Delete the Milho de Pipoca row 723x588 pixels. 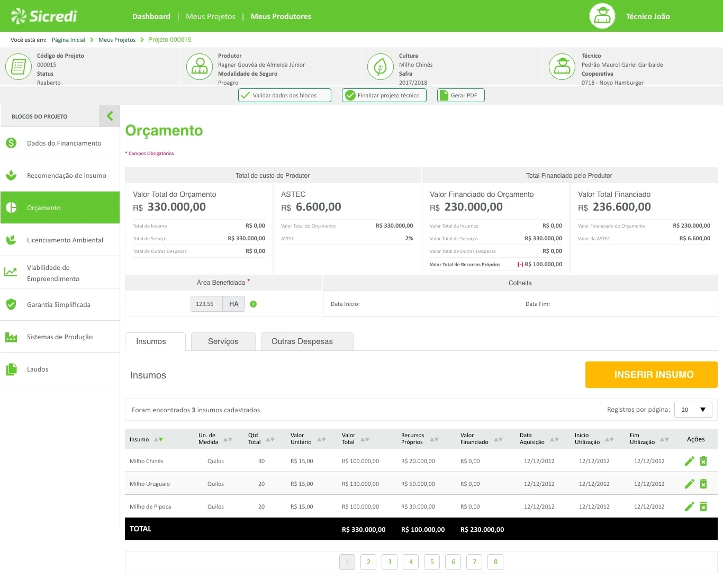pyautogui.click(x=703, y=506)
